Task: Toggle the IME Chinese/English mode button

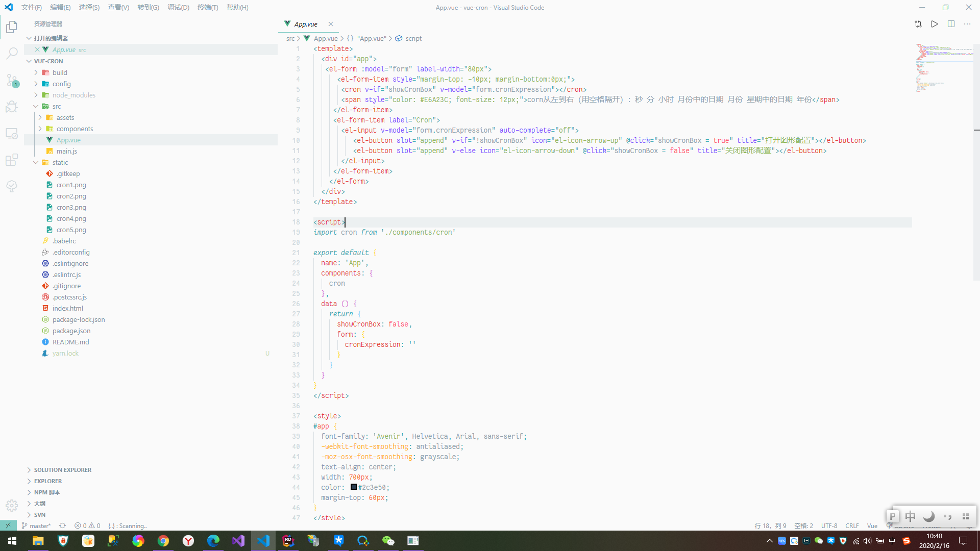Action: (911, 516)
